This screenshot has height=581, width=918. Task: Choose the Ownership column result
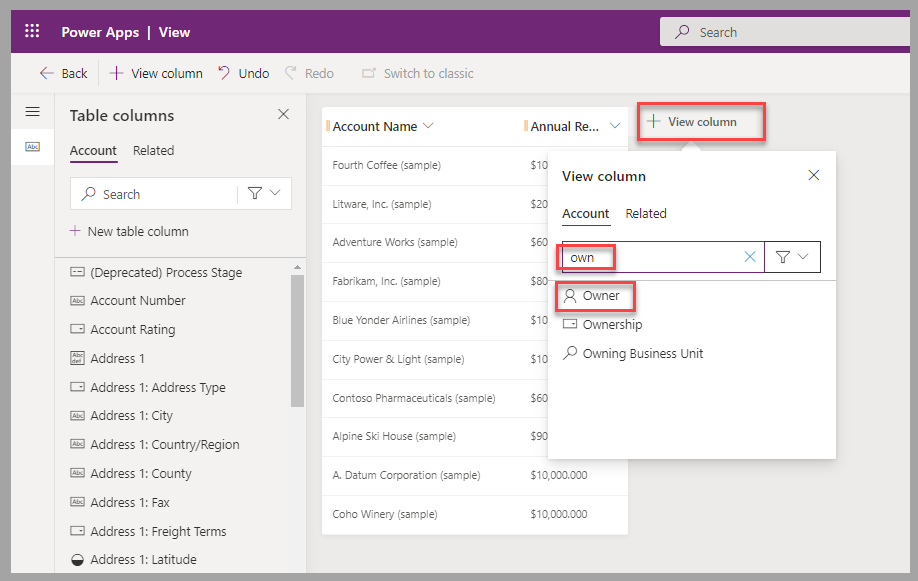[602, 324]
